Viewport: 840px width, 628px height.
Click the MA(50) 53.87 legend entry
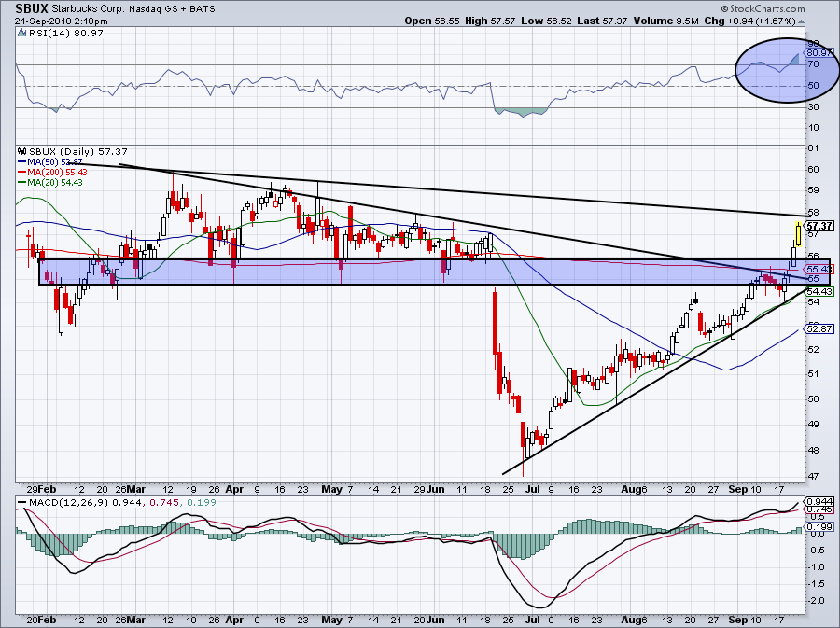(x=50, y=162)
